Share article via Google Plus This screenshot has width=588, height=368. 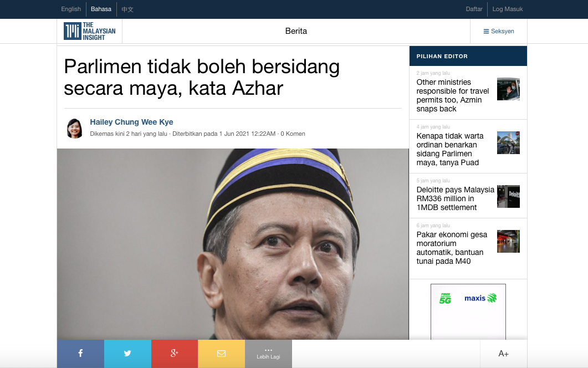pos(174,354)
